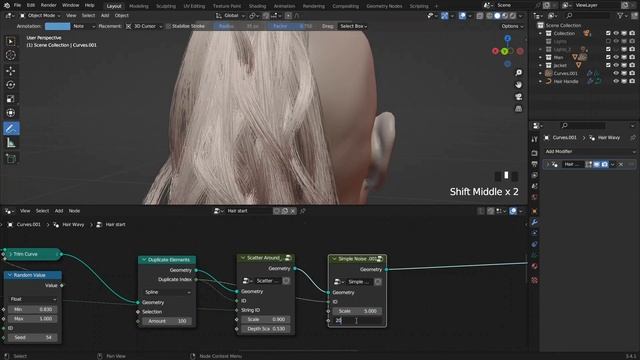
Task: Switch perspective/orthographic grid icon
Action: pyautogui.click(x=518, y=109)
